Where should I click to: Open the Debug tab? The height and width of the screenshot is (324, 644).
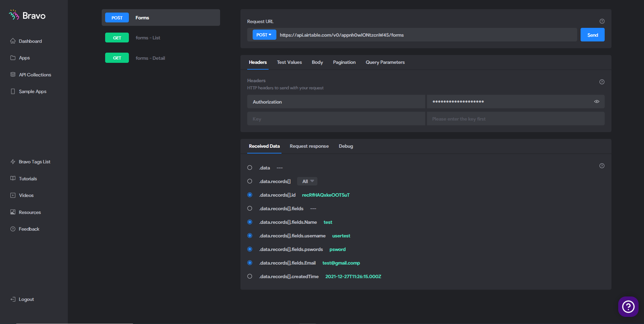[x=346, y=146]
